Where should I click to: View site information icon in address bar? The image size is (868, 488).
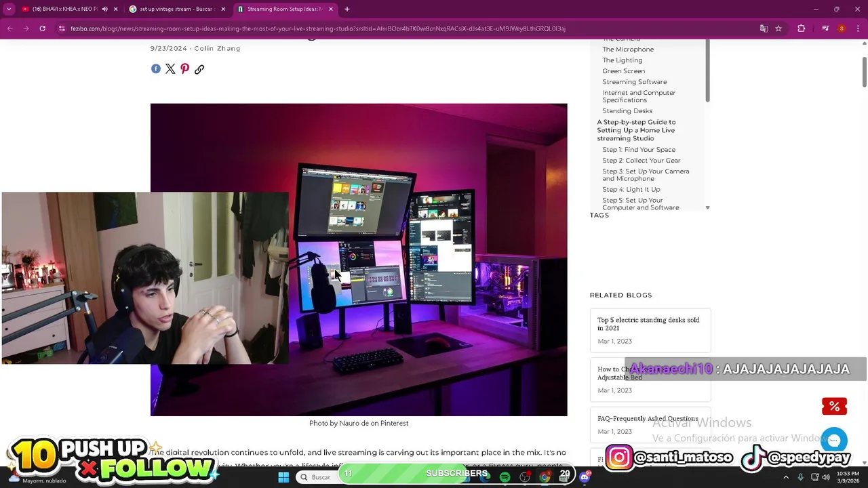click(x=62, y=28)
